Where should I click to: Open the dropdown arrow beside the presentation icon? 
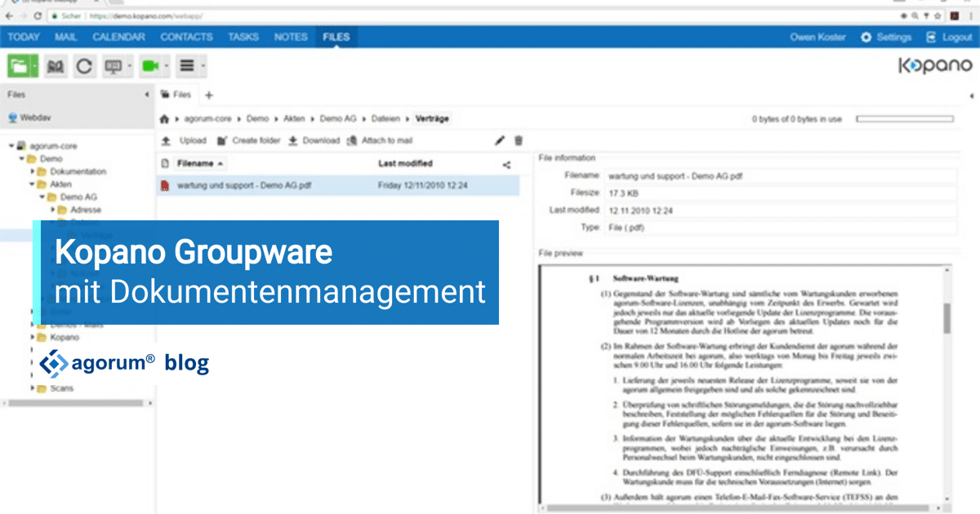coord(129,66)
